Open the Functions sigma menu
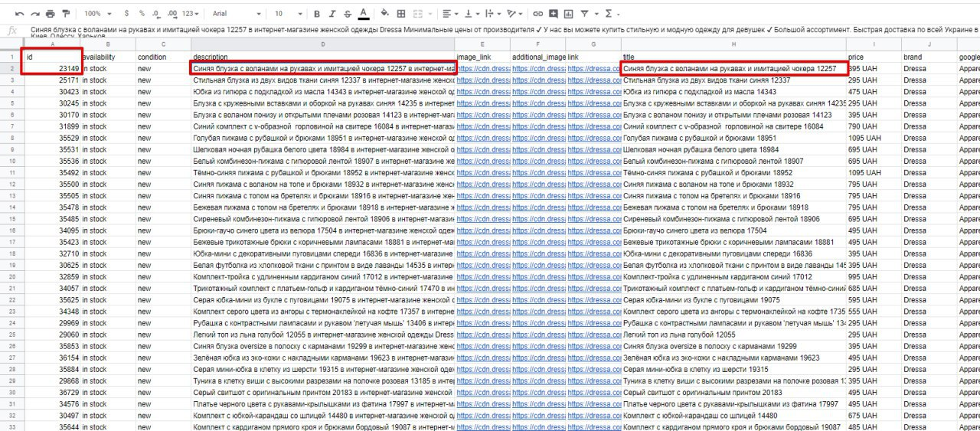The image size is (980, 431). (x=612, y=14)
